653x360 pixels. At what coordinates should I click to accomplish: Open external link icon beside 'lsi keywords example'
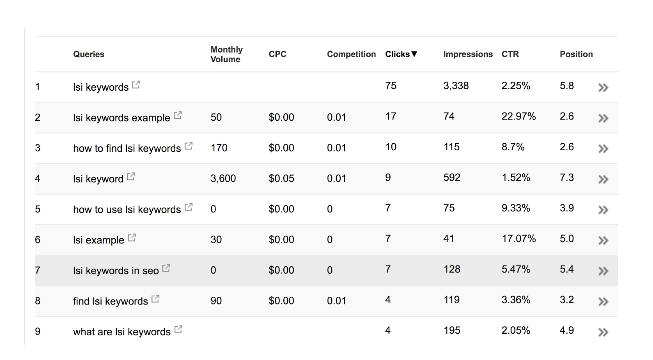(x=178, y=115)
